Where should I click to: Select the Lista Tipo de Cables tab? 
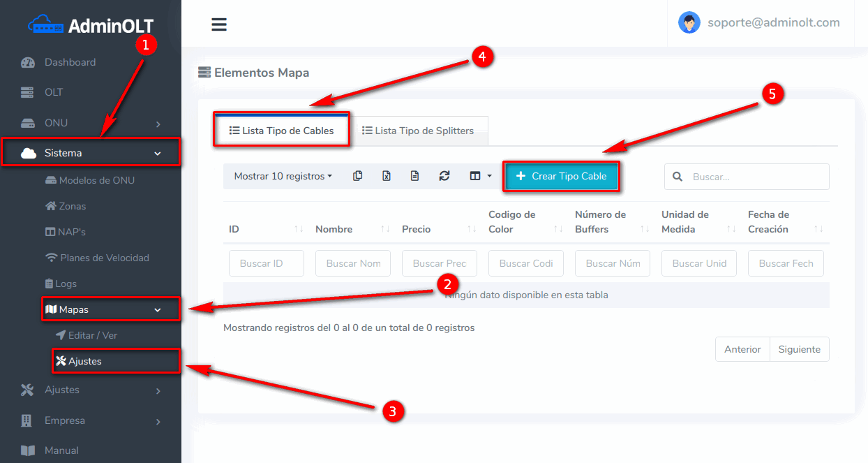pos(281,131)
